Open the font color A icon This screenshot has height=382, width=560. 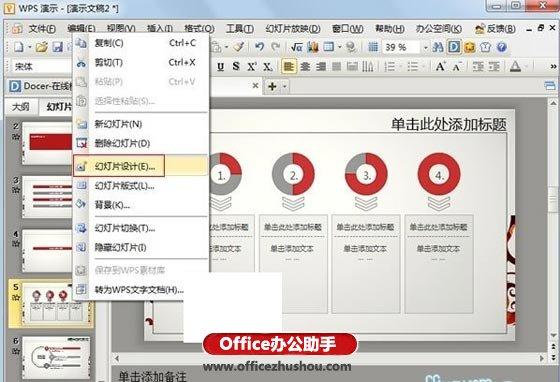[515, 66]
